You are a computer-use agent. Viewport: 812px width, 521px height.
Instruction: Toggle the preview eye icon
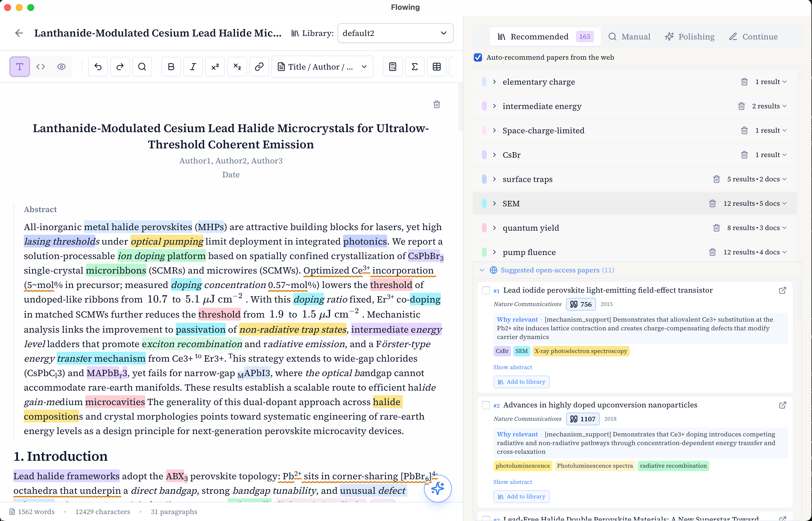(61, 67)
